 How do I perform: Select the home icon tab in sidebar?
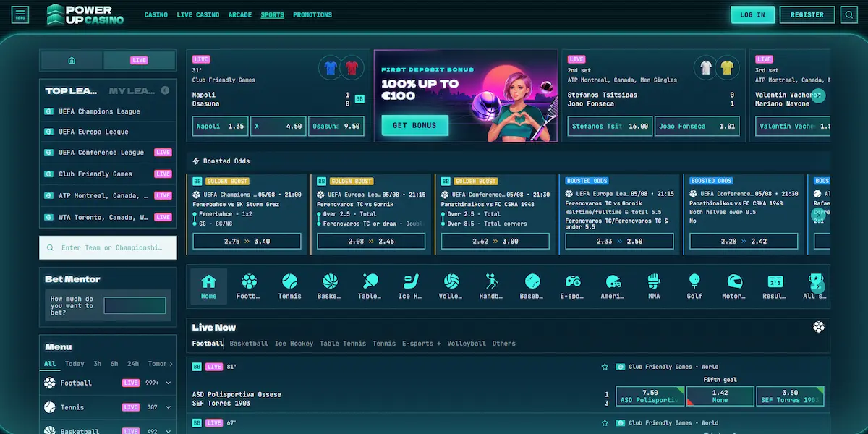point(72,61)
